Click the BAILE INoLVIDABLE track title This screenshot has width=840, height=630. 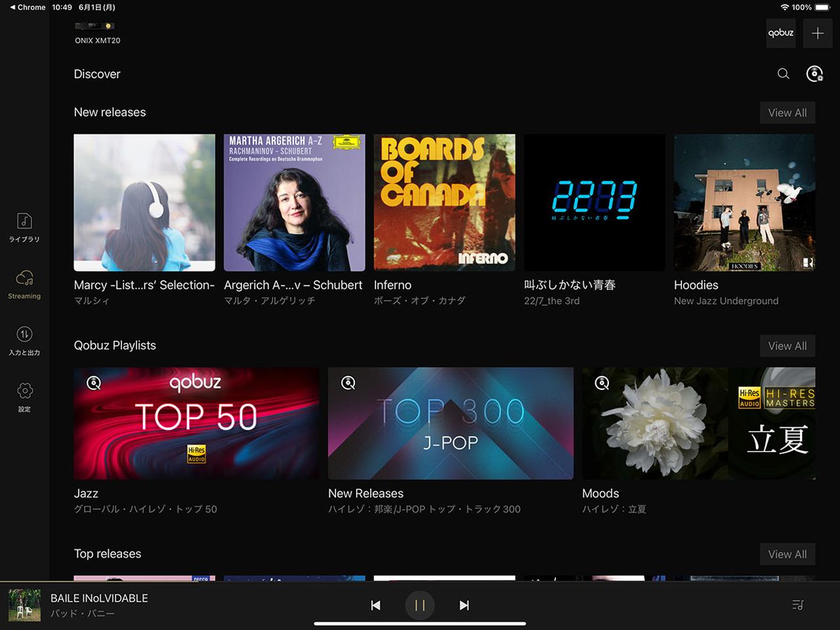[x=99, y=598]
